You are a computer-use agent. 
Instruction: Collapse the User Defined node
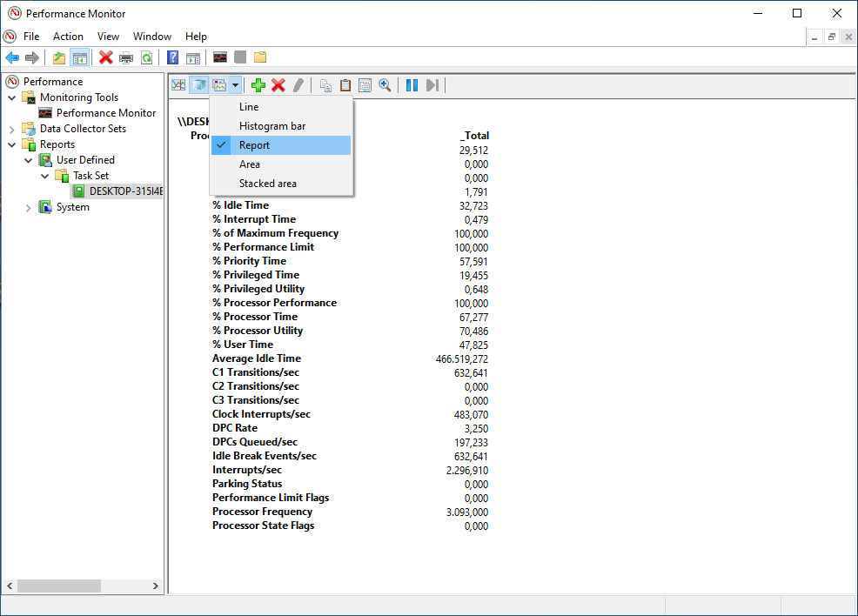pos(28,159)
